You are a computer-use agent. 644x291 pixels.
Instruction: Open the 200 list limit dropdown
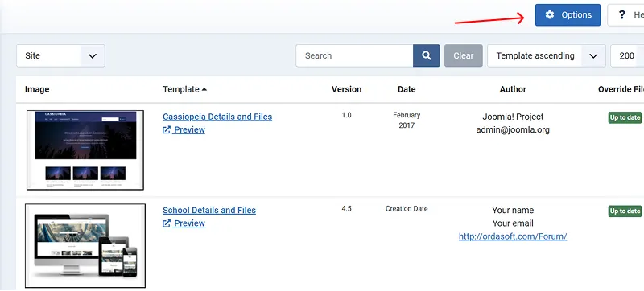[627, 55]
